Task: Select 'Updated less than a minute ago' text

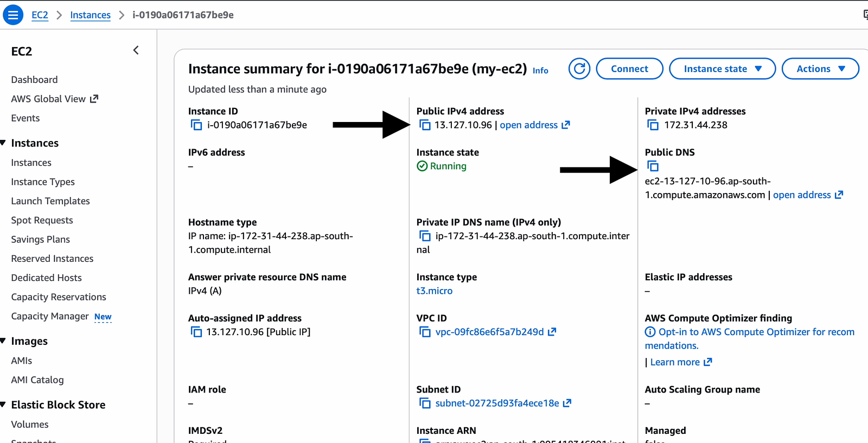Action: pyautogui.click(x=257, y=89)
